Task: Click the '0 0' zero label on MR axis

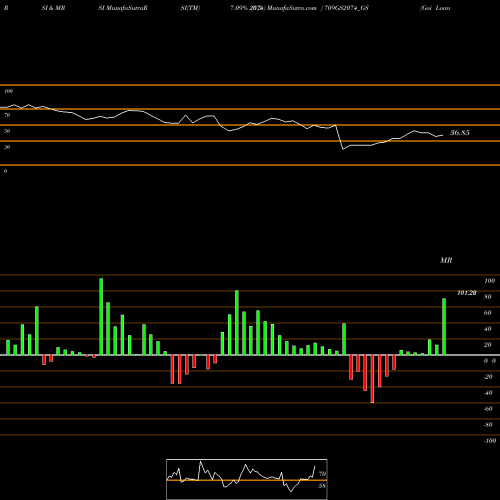Action: [x=490, y=361]
